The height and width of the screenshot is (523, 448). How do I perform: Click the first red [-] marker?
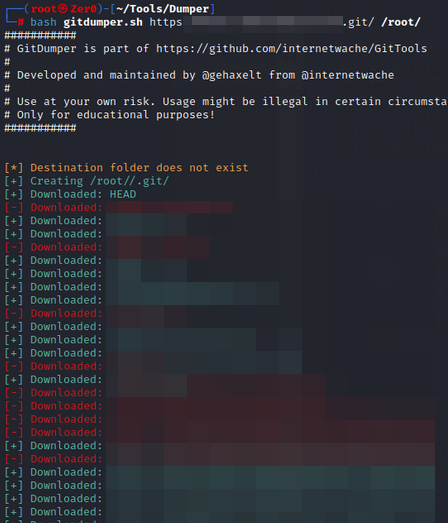[14, 207]
